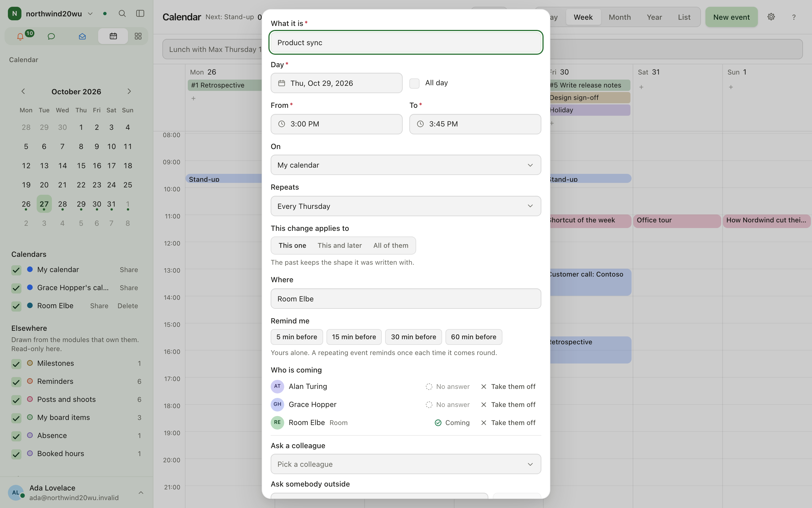Toggle the Milestones calendar checkbox
This screenshot has height=508, width=812.
(x=16, y=364)
